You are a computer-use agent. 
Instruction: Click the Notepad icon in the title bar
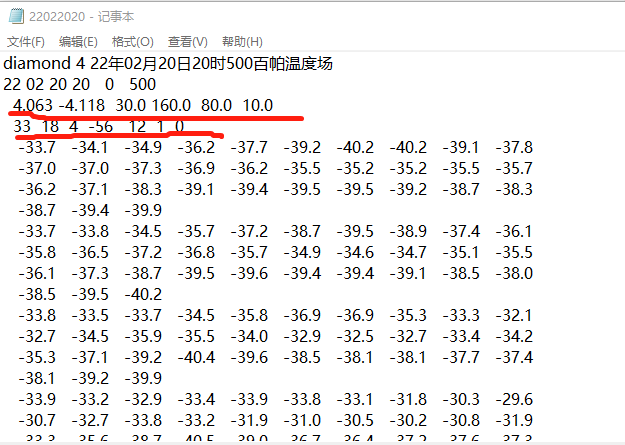[x=14, y=16]
